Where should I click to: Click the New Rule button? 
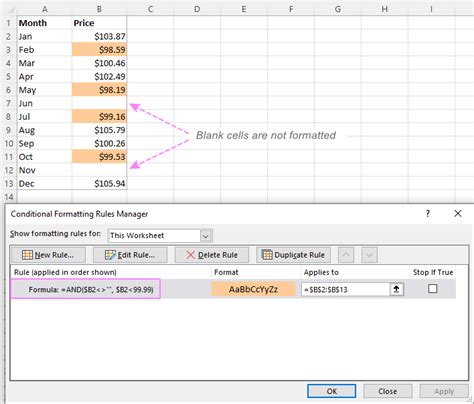[x=48, y=255]
